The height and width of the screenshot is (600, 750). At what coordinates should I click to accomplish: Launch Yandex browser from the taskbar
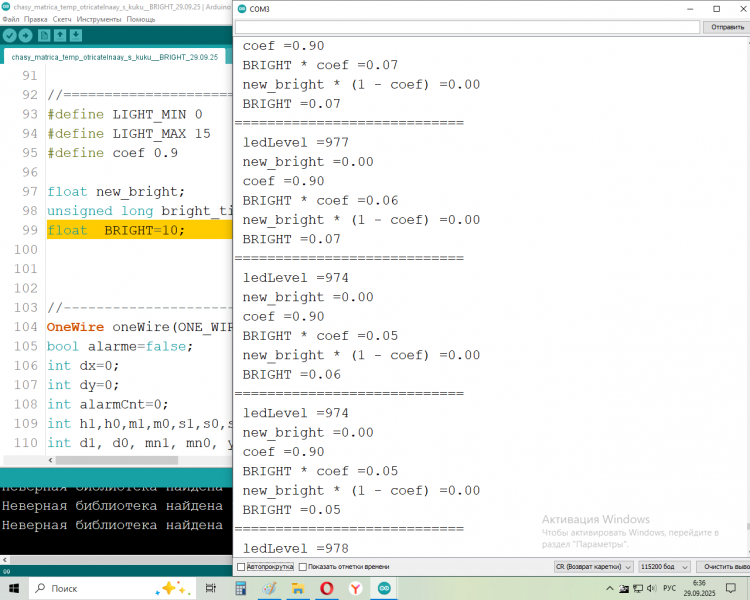coord(354,588)
